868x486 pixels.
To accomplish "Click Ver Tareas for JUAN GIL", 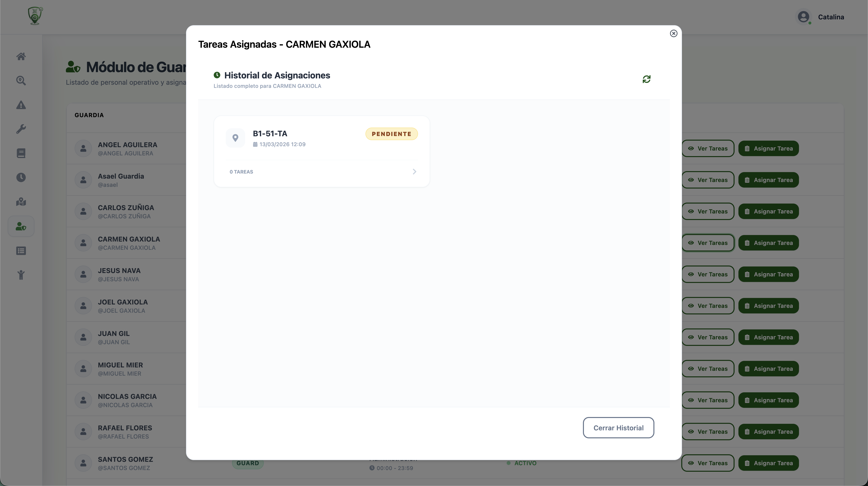I will (x=708, y=337).
